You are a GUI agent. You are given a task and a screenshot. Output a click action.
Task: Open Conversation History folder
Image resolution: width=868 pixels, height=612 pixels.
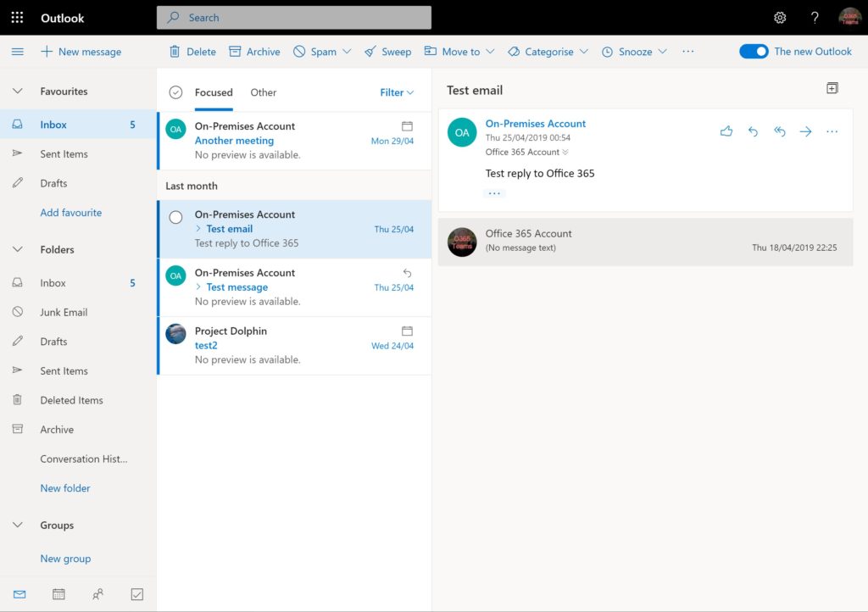[78, 459]
